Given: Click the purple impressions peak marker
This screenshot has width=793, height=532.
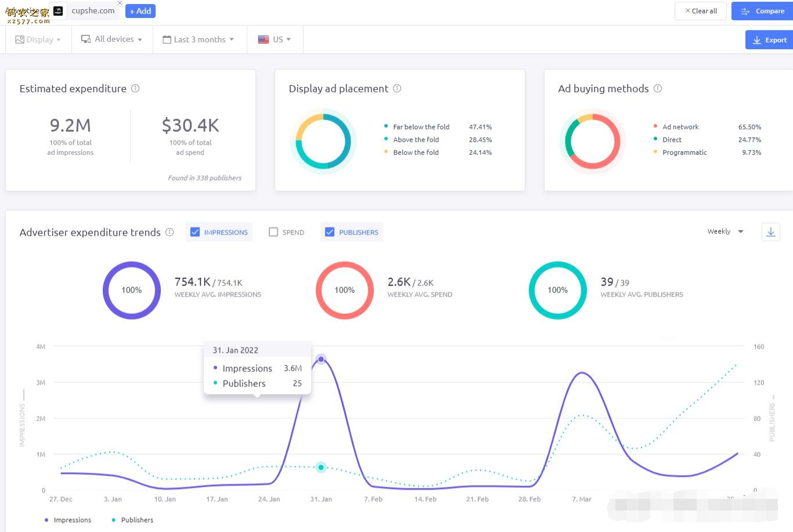Looking at the screenshot, I should click(321, 359).
